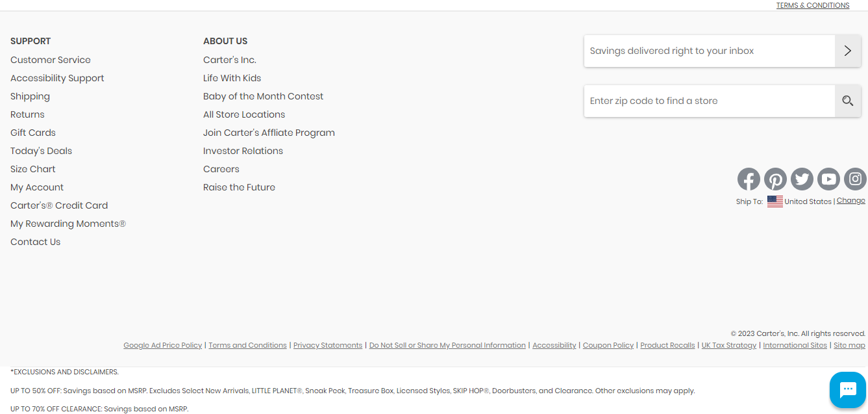
Task: Change the Ship To country
Action: [x=850, y=200]
